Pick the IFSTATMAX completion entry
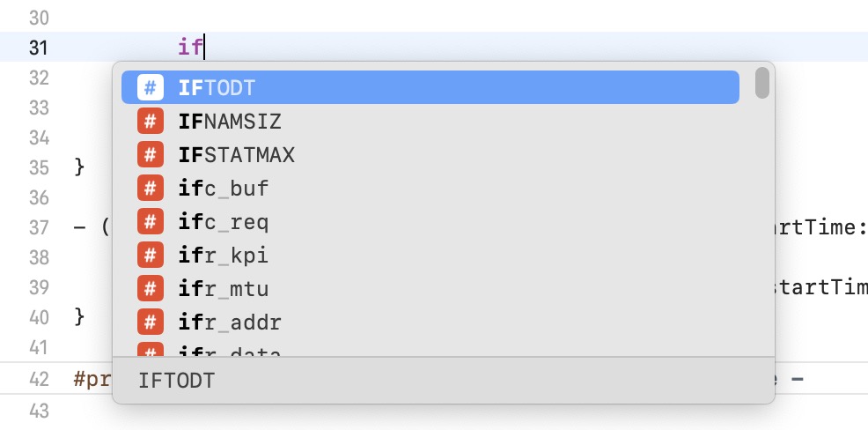 pyautogui.click(x=430, y=154)
